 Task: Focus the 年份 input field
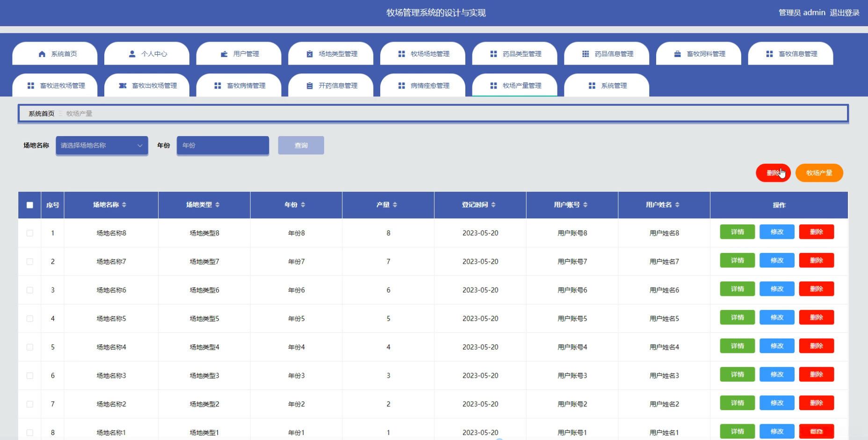(223, 145)
